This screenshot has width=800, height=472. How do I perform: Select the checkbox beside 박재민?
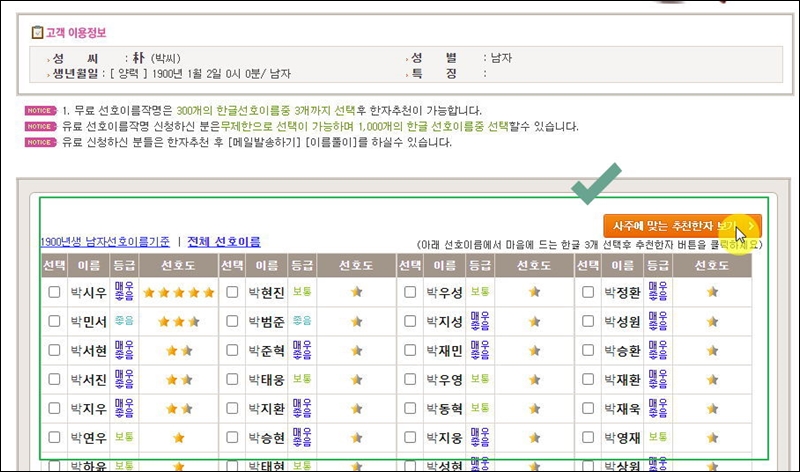[410, 350]
